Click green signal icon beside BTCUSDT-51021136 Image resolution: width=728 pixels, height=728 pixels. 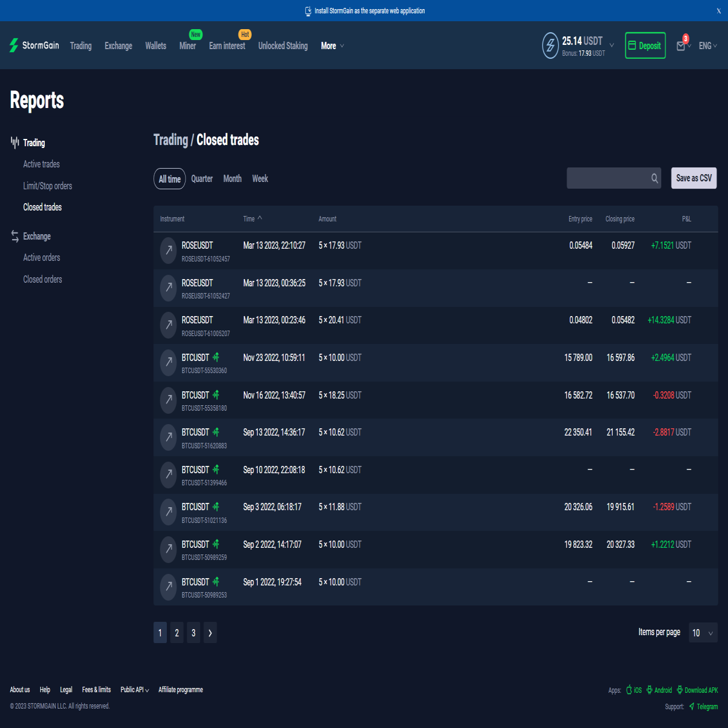(216, 507)
